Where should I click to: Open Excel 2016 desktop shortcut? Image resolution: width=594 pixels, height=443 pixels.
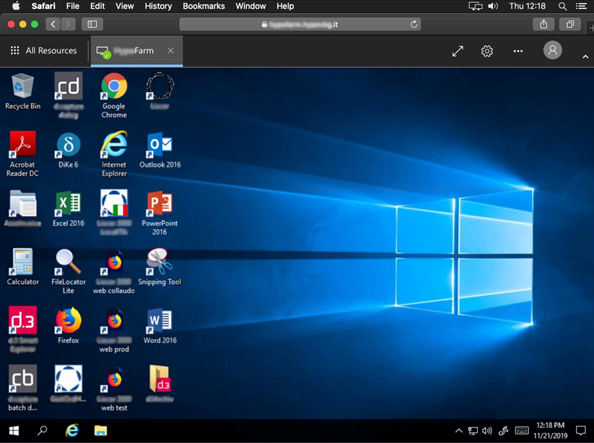(68, 208)
